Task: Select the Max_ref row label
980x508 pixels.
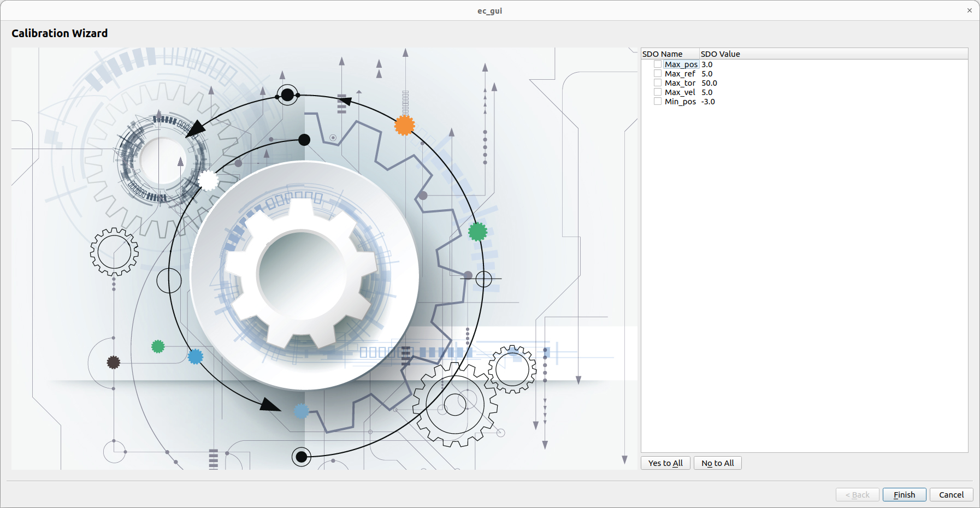Action: (x=680, y=74)
